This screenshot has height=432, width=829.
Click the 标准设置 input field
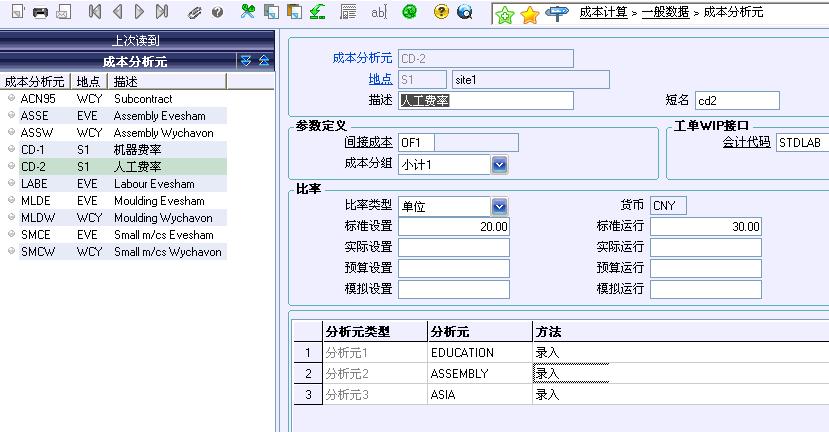454,227
